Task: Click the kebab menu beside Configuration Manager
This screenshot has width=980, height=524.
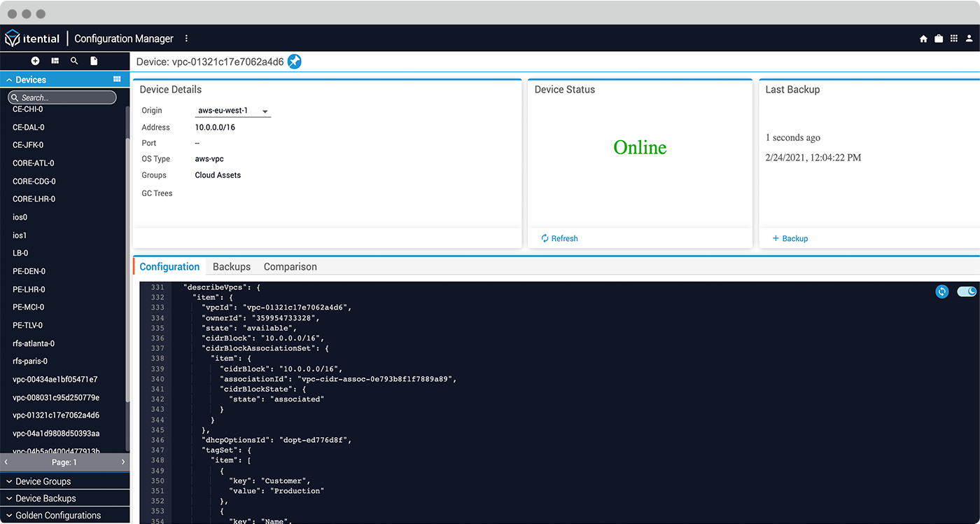Action: tap(185, 39)
